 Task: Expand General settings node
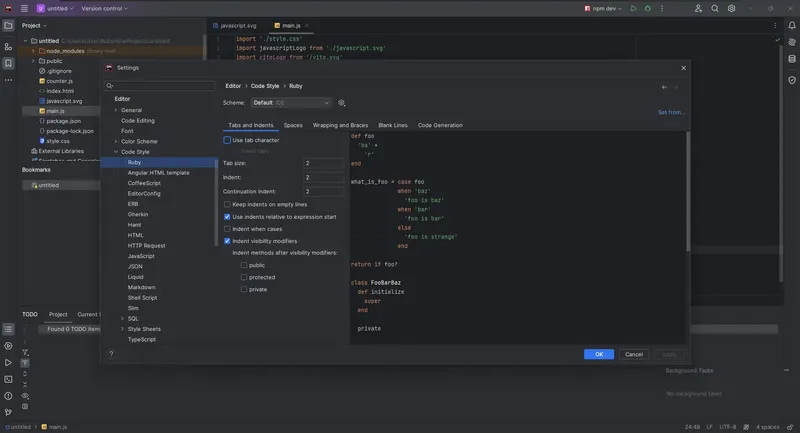tap(116, 110)
